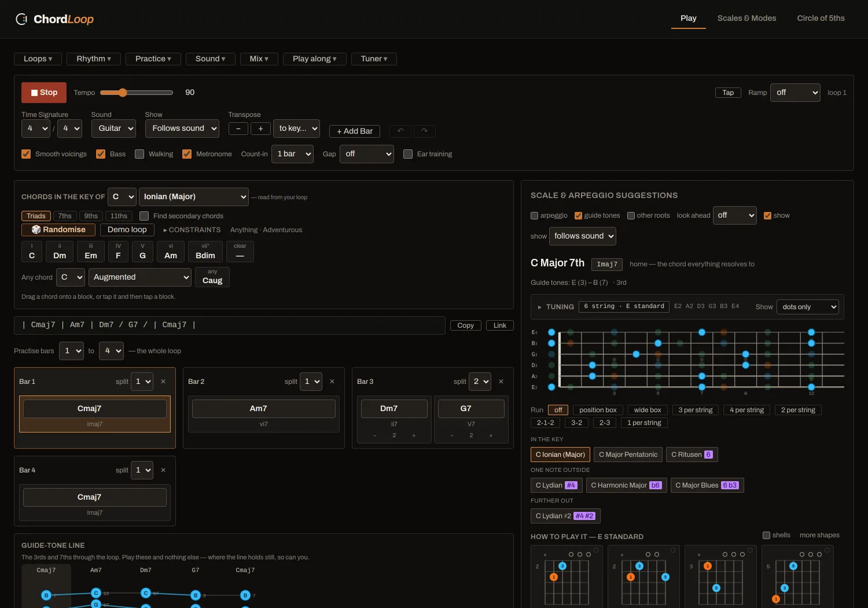
Task: Click the redo arrow button
Action: 424,131
